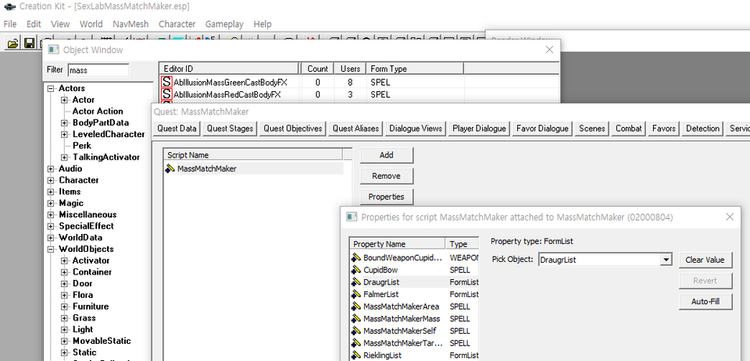Image resolution: width=750 pixels, height=361 pixels.
Task: Click the Clear Value button
Action: [x=705, y=260]
